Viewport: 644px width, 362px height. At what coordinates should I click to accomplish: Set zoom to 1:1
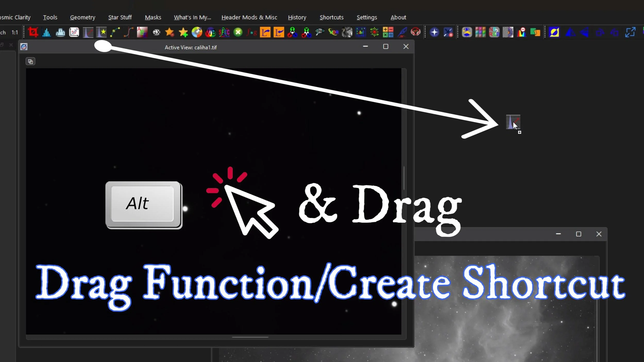[x=15, y=32]
